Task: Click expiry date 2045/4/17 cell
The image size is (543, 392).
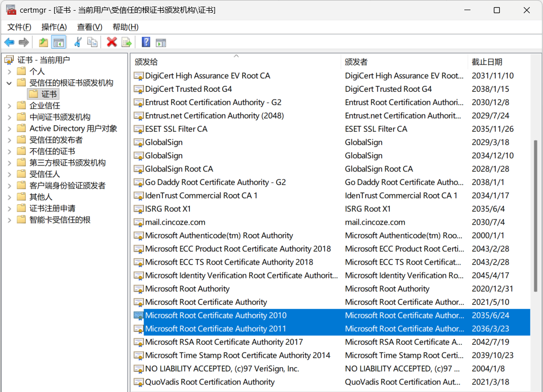Action: (490, 276)
